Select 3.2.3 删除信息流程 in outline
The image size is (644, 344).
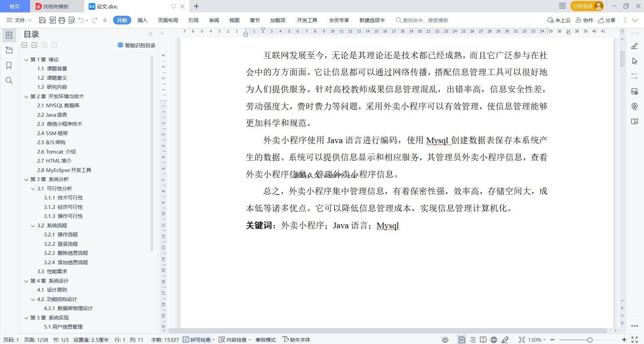point(66,253)
